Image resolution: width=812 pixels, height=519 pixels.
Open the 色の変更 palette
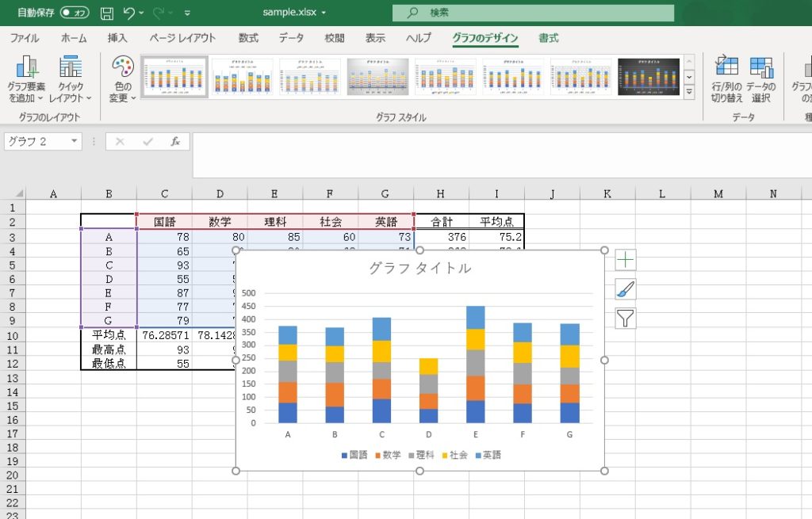(x=123, y=70)
